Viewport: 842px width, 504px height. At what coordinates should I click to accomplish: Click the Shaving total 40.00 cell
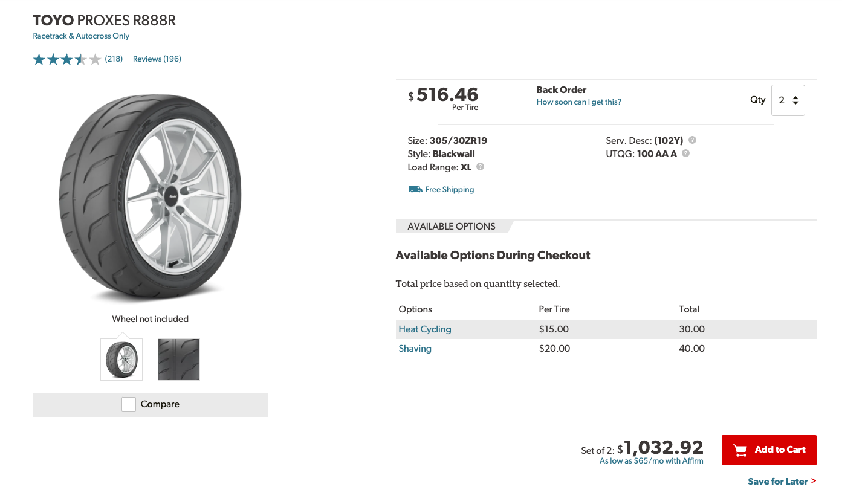(x=692, y=349)
